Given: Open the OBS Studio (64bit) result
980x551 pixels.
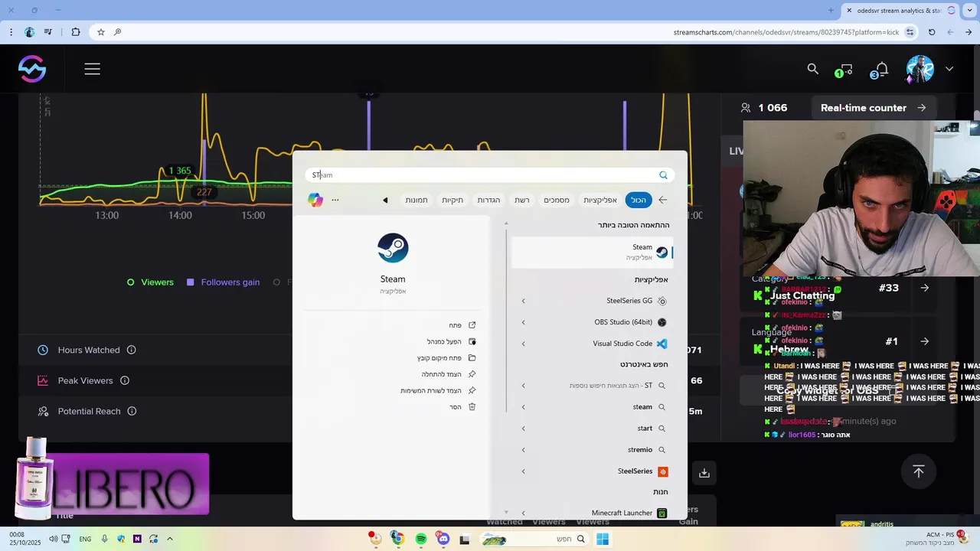Looking at the screenshot, I should (592, 322).
